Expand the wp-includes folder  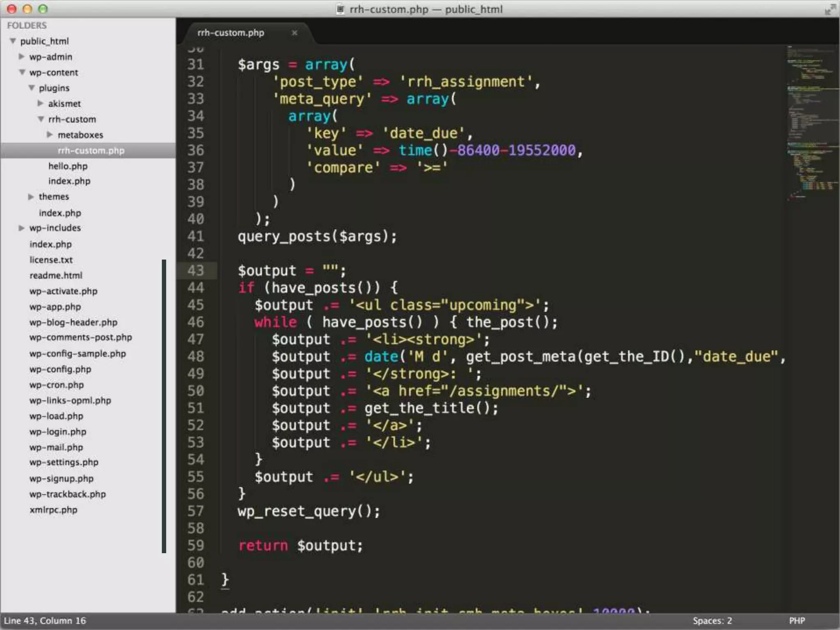tap(22, 228)
